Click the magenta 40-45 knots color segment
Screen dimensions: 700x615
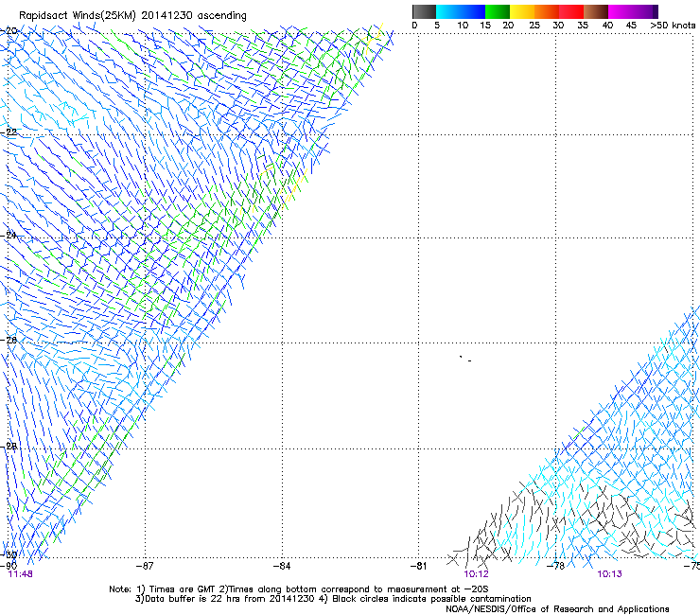coord(621,11)
